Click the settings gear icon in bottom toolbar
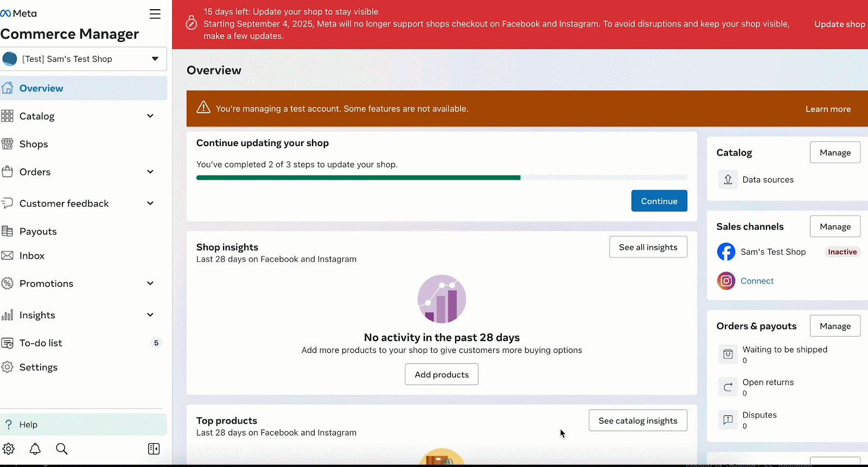Viewport: 868px width, 467px height. click(9, 449)
